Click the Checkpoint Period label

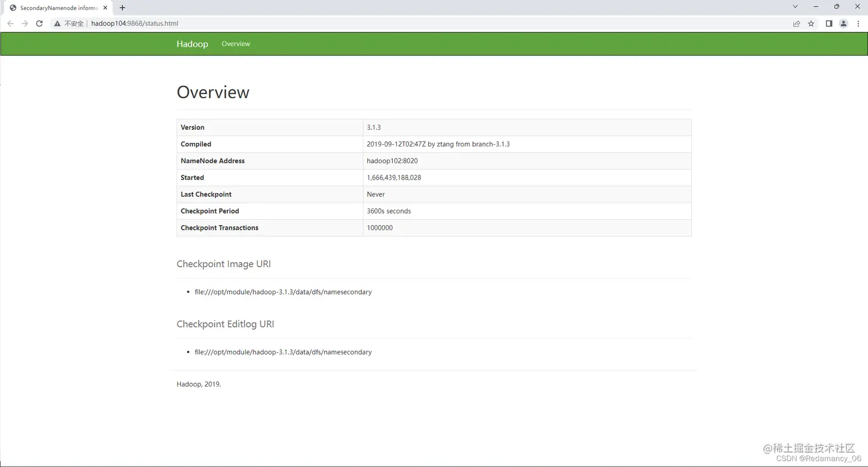coord(210,211)
